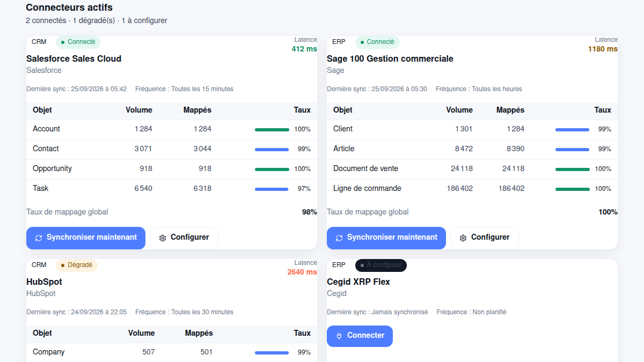Click Taux column header in HubSpot table
This screenshot has height=362, width=644.
302,333
